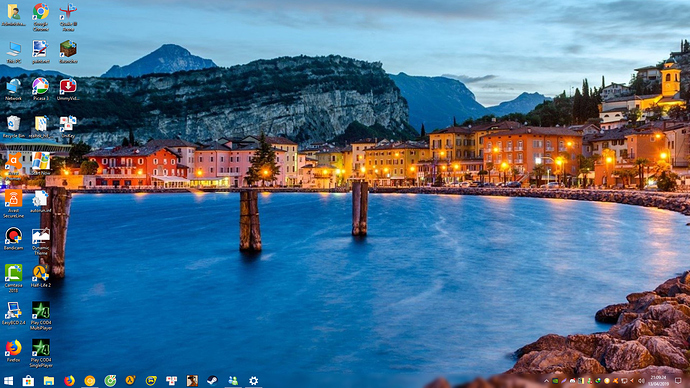Open the volume speaker tray icon
Image resolution: width=690 pixels, height=388 pixels.
(x=641, y=381)
